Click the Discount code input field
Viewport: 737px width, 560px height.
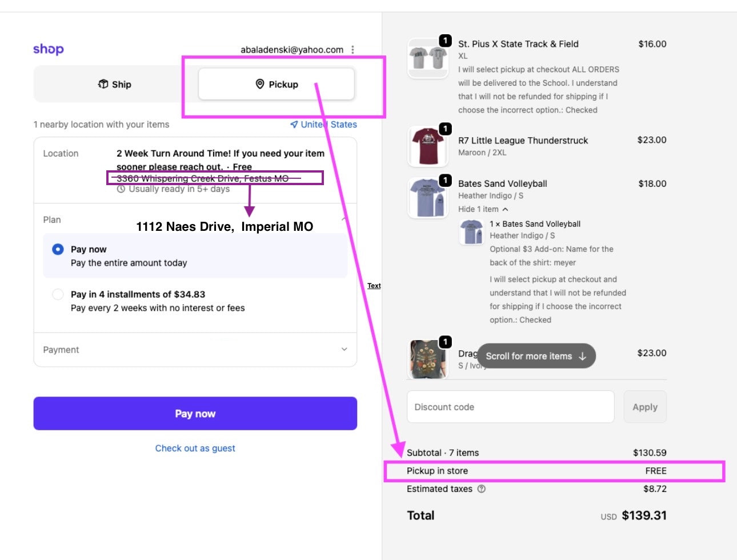(511, 407)
